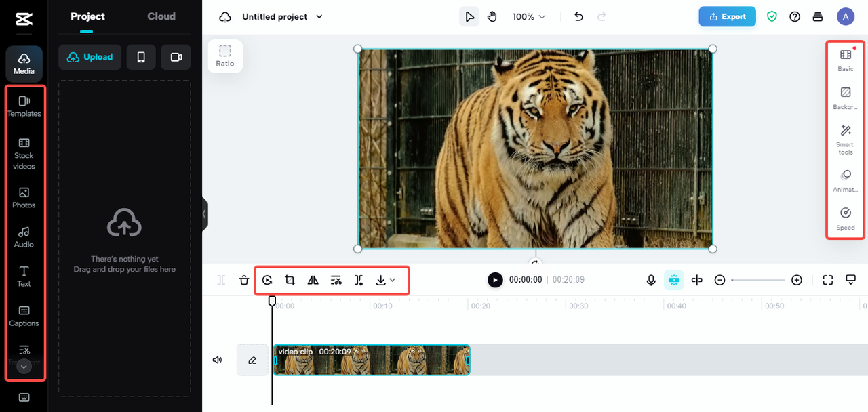Expand more sidebar items chevron

tap(24, 367)
